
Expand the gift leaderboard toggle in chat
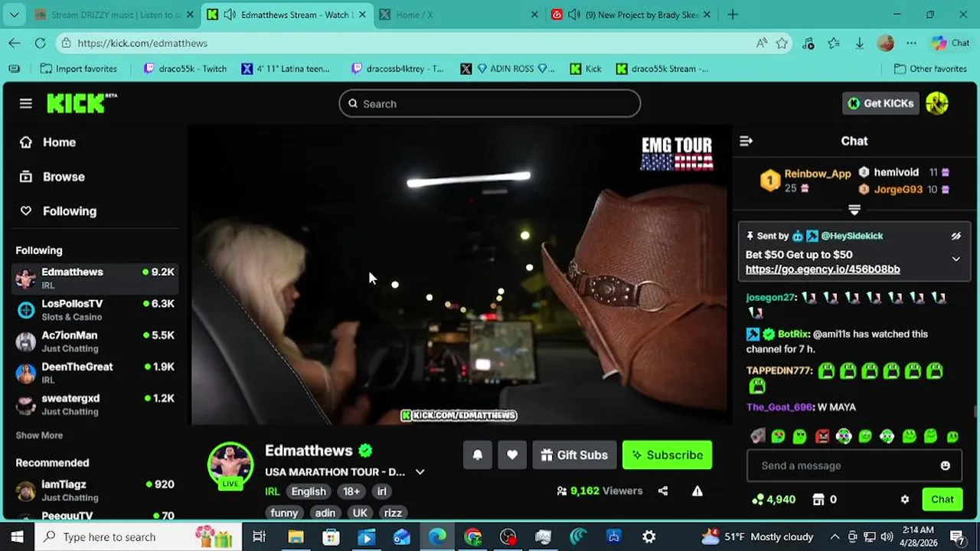[854, 210]
